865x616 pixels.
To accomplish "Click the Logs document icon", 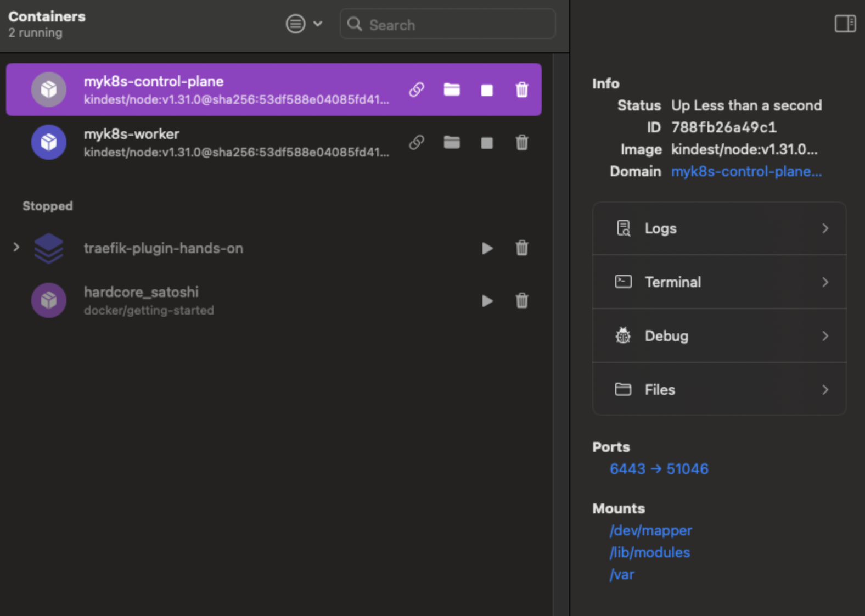I will tap(624, 228).
